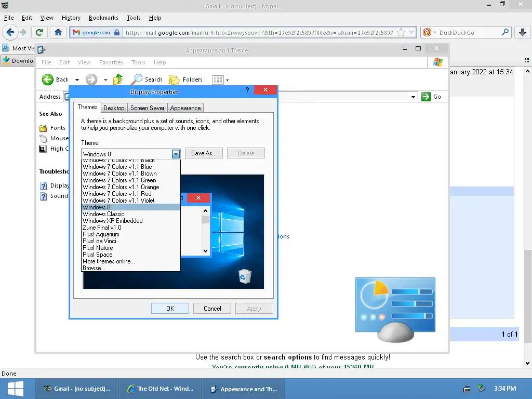The height and width of the screenshot is (399, 532).
Task: Click the Display Properties help question mark
Action: (247, 90)
